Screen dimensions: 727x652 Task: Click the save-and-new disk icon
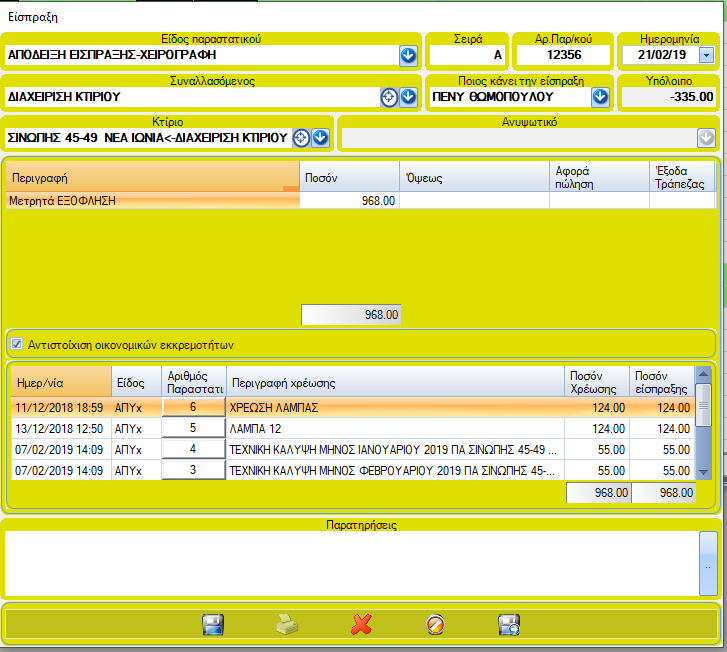coord(509,625)
